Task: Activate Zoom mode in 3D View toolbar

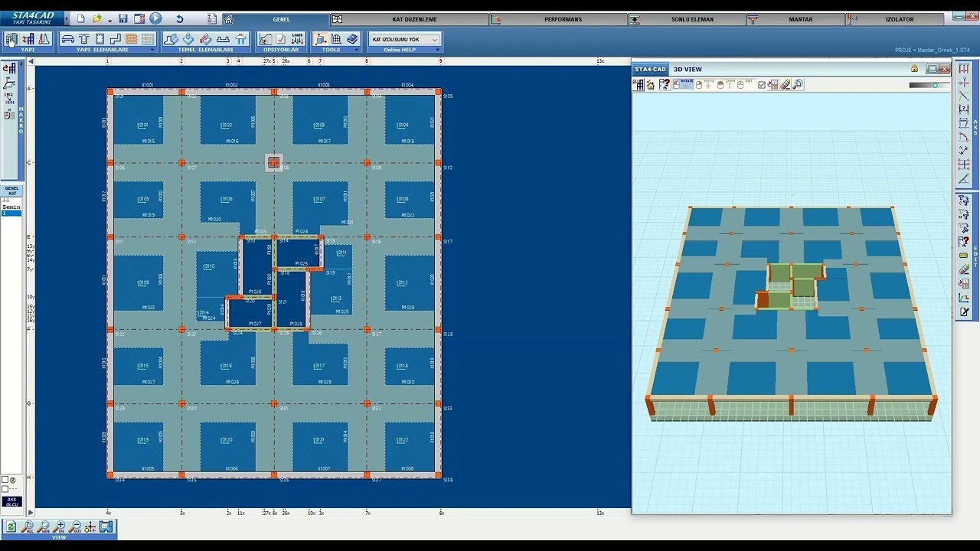Action: point(725,84)
